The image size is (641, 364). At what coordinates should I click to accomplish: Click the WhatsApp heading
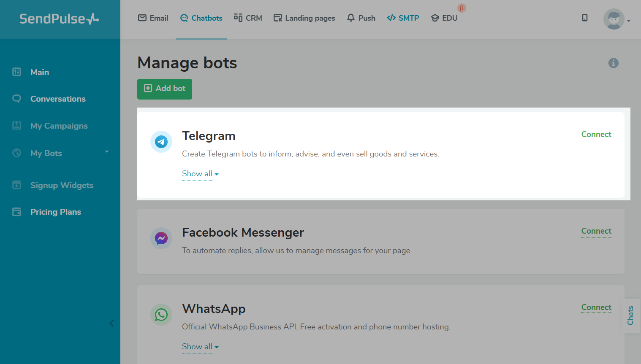point(214,309)
